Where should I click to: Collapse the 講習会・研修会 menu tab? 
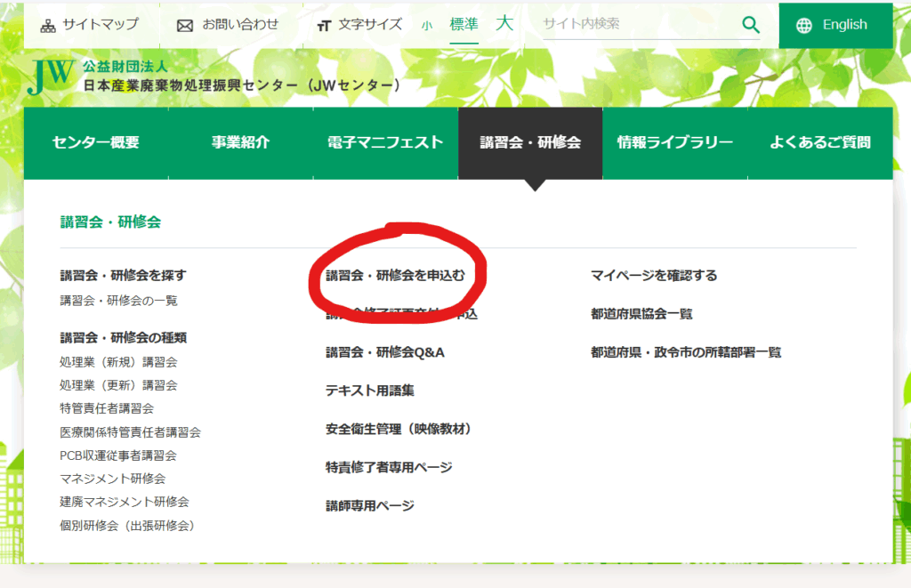pos(530,142)
